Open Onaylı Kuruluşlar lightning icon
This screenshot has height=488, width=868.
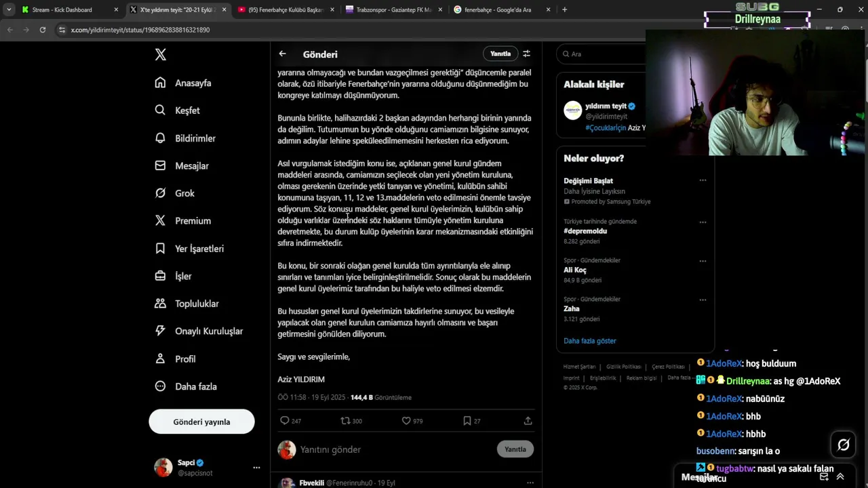point(160,331)
